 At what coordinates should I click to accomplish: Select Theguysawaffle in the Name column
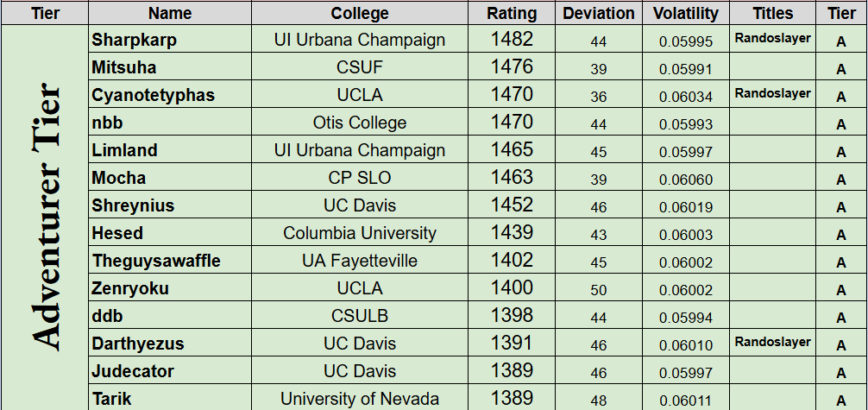tap(156, 261)
